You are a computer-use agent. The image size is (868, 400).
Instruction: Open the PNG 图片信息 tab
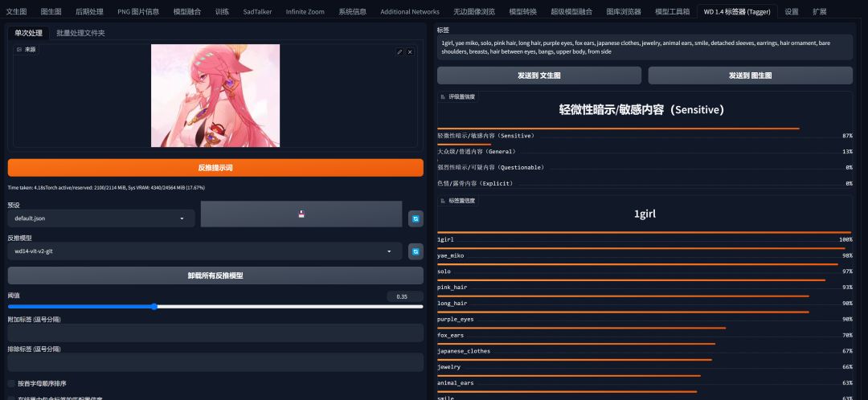pyautogui.click(x=138, y=11)
